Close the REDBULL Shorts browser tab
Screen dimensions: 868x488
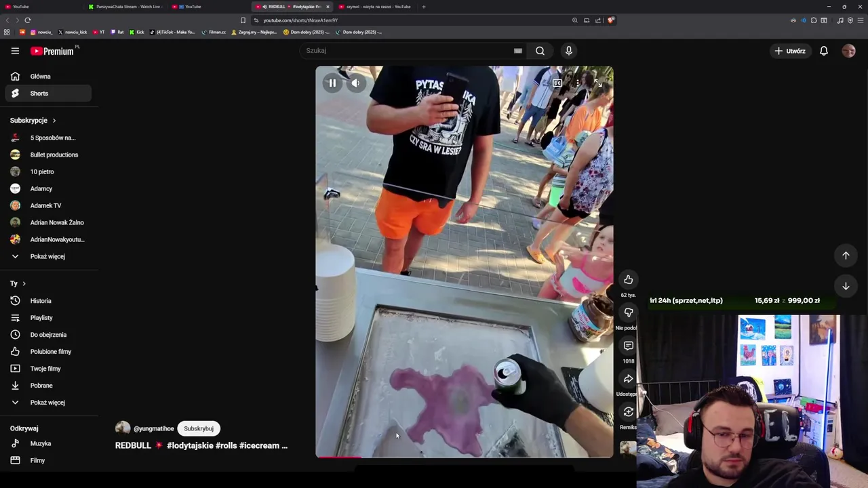[x=328, y=7]
